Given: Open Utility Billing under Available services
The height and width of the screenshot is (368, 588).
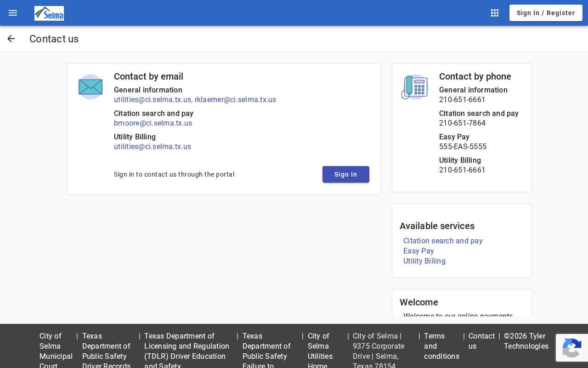Looking at the screenshot, I should 424,261.
